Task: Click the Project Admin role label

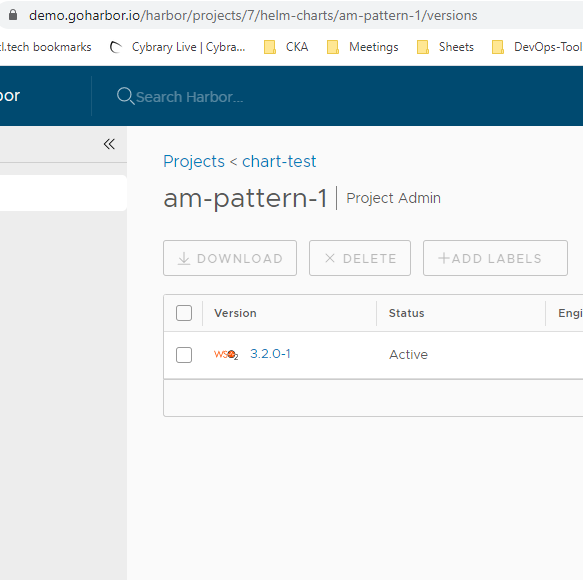Action: coord(393,198)
